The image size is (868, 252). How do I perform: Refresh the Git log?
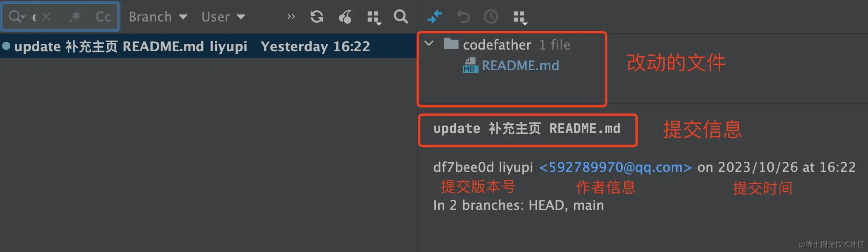click(317, 17)
